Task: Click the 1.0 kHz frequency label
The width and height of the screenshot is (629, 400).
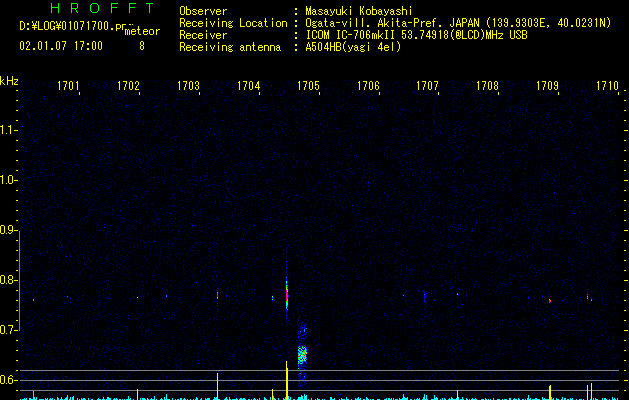Action: (x=8, y=180)
